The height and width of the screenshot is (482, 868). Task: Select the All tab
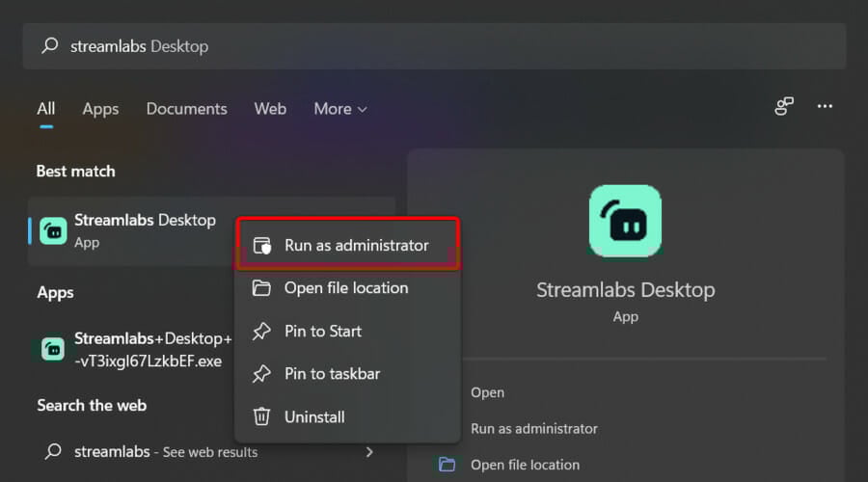46,109
